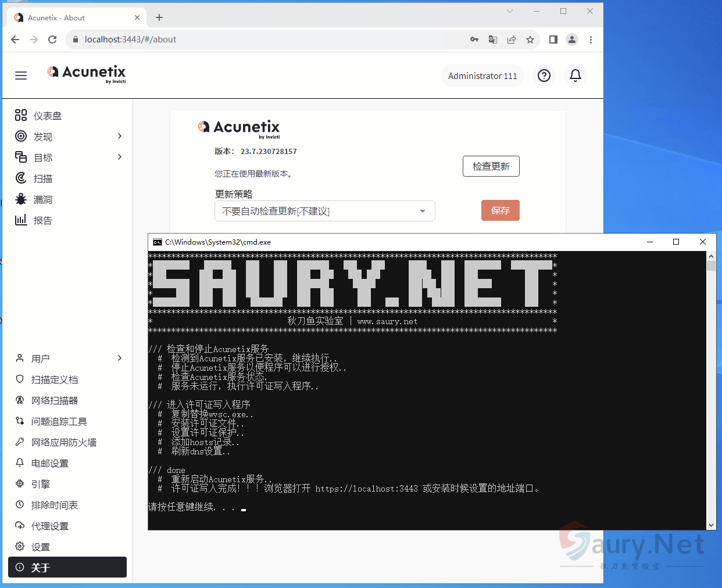Click the notifications bell icon

point(575,76)
